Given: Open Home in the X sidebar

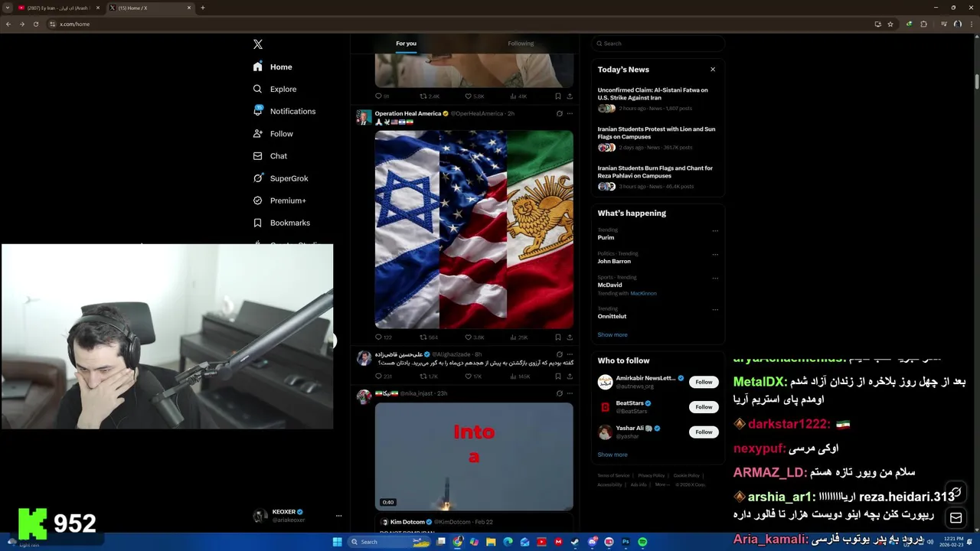Looking at the screenshot, I should (x=273, y=67).
